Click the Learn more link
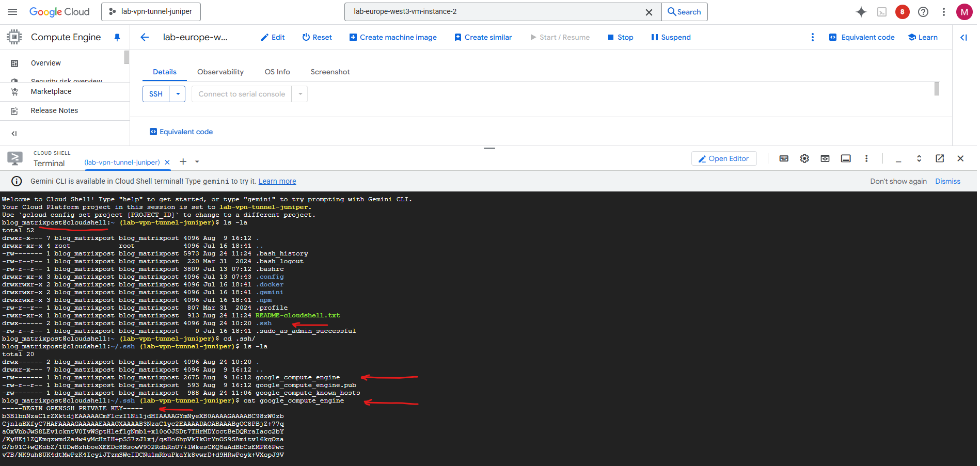This screenshot has width=980, height=466. pos(277,181)
